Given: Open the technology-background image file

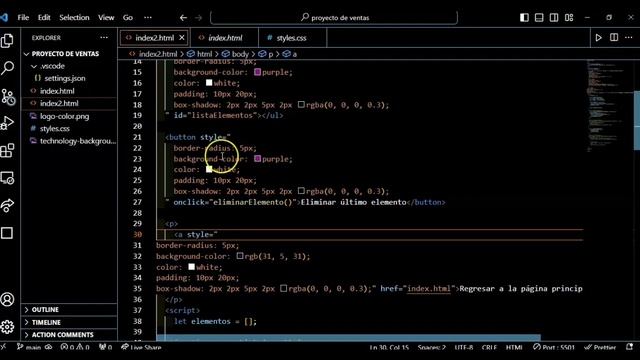Looking at the screenshot, I should click(x=78, y=141).
